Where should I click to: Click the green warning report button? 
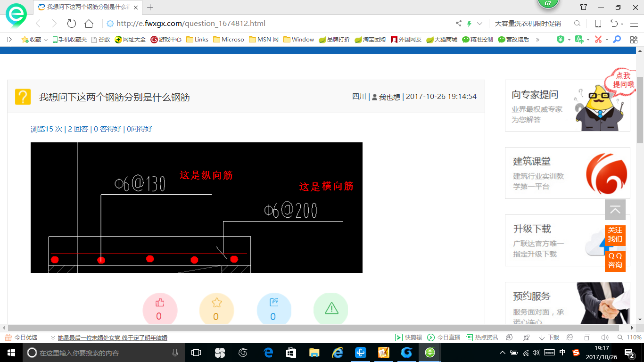click(331, 309)
